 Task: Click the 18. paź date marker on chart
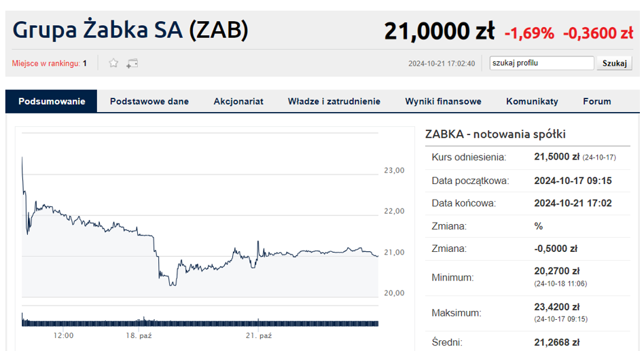click(x=139, y=335)
